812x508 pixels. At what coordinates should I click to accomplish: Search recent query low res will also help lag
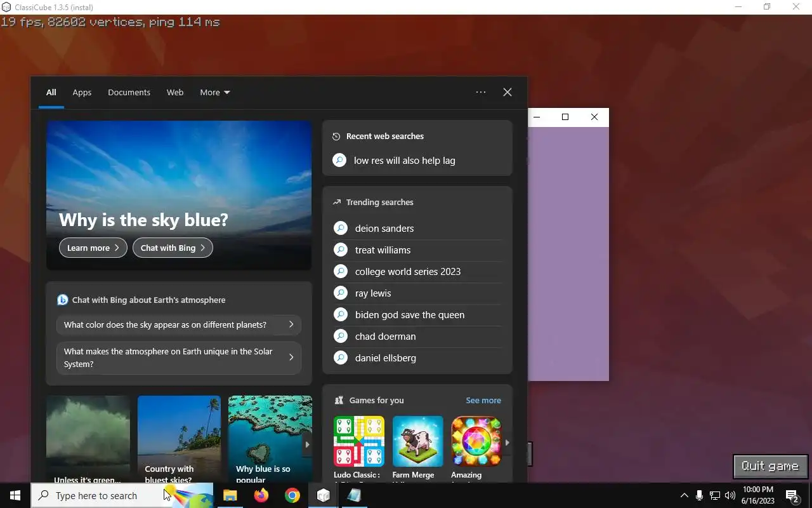click(417, 161)
